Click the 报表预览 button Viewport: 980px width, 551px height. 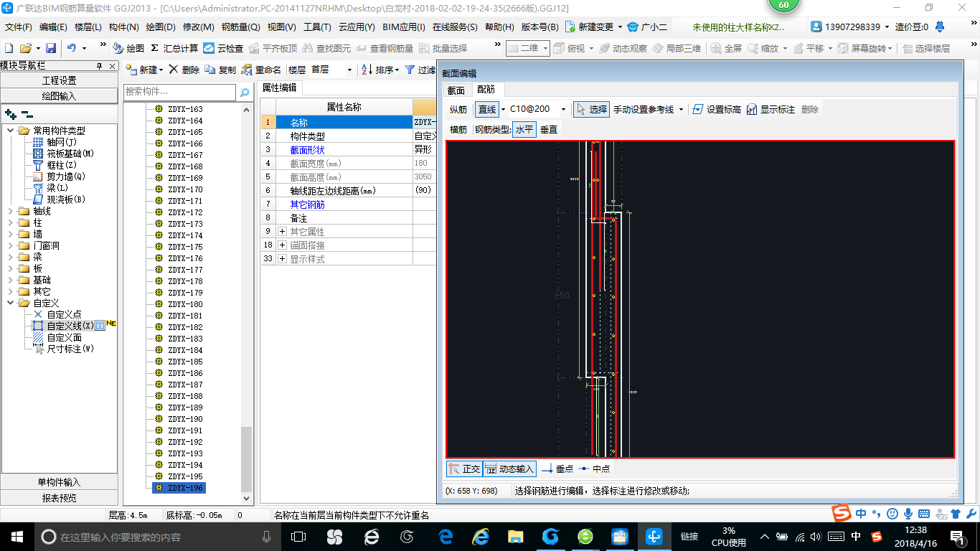(x=59, y=497)
